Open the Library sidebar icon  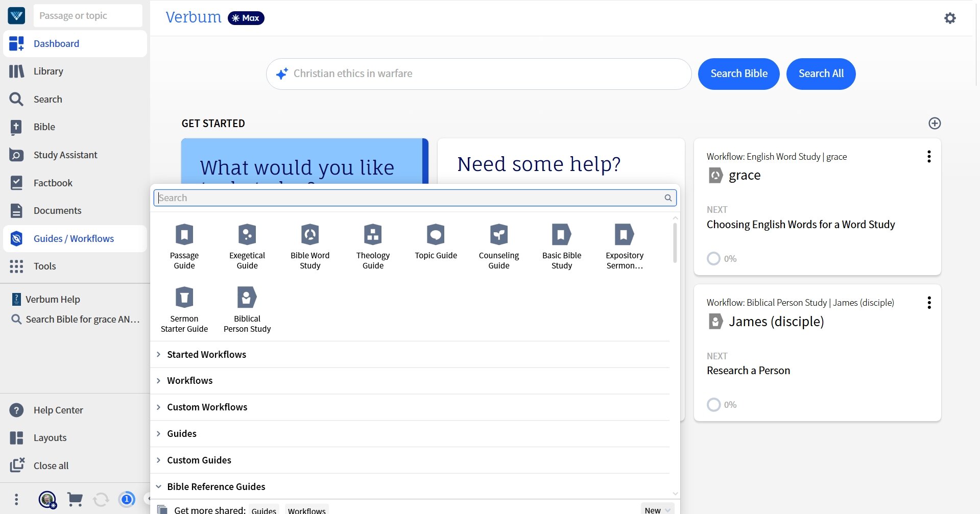[x=16, y=71]
